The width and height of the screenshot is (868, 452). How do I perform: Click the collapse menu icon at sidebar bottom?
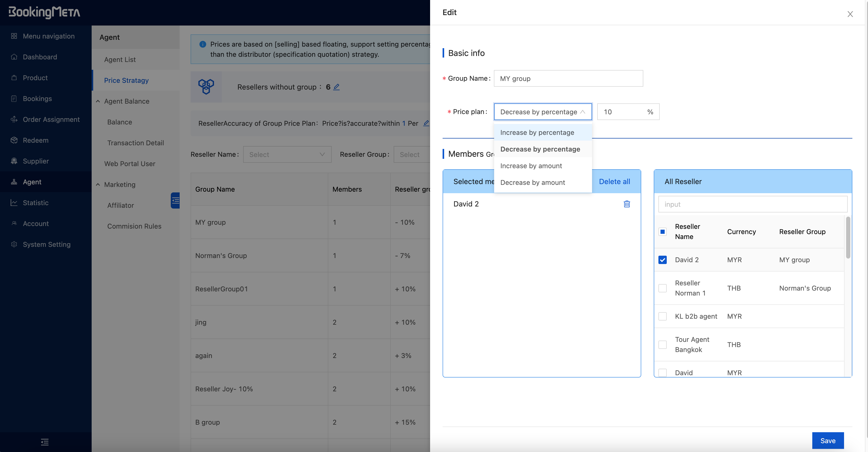click(x=45, y=442)
